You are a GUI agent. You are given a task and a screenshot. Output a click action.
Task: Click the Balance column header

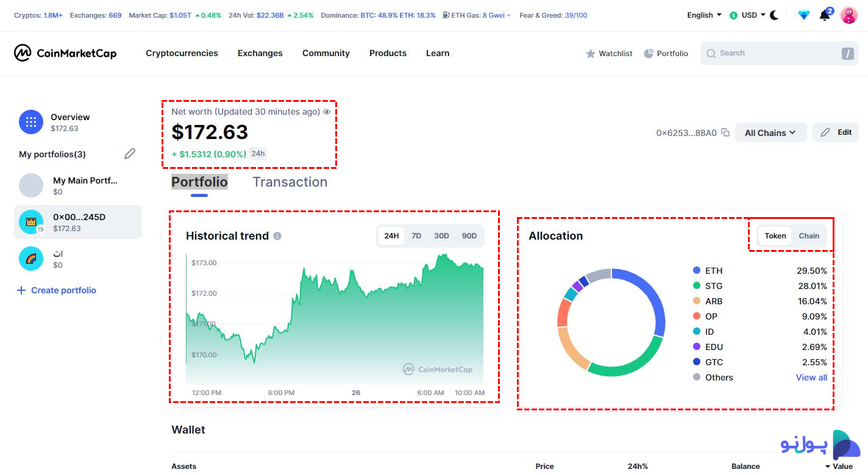(745, 466)
